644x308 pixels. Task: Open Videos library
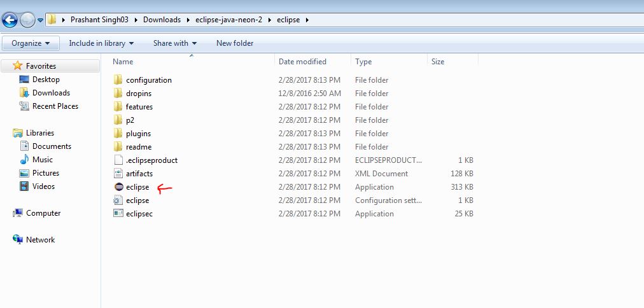(x=43, y=186)
